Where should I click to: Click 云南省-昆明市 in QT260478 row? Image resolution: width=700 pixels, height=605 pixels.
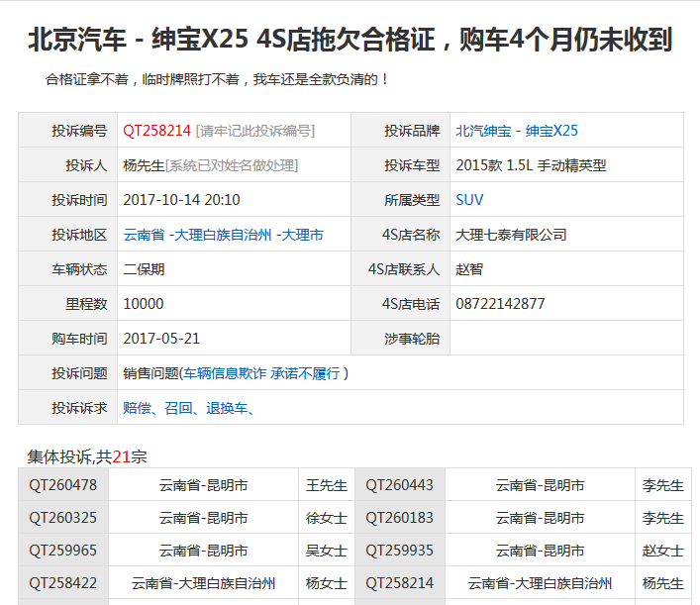pyautogui.click(x=203, y=485)
